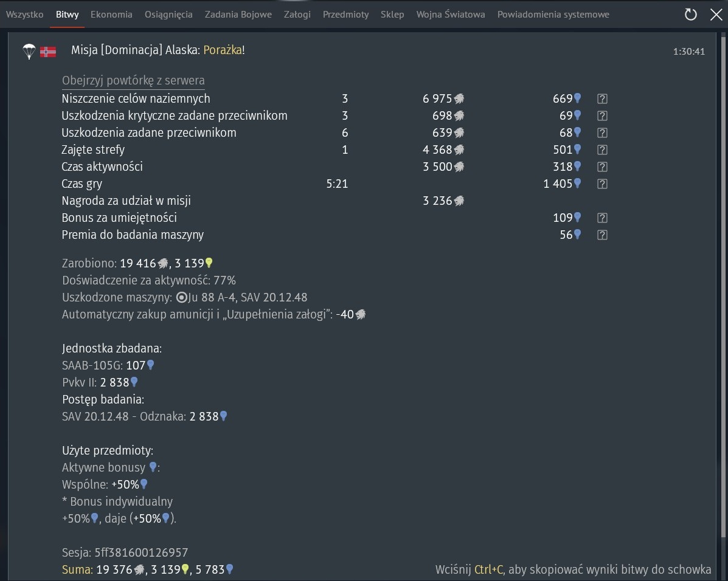Screen dimensions: 728x581
Task: Click help icon for Bonus za umiejętności
Action: (602, 218)
